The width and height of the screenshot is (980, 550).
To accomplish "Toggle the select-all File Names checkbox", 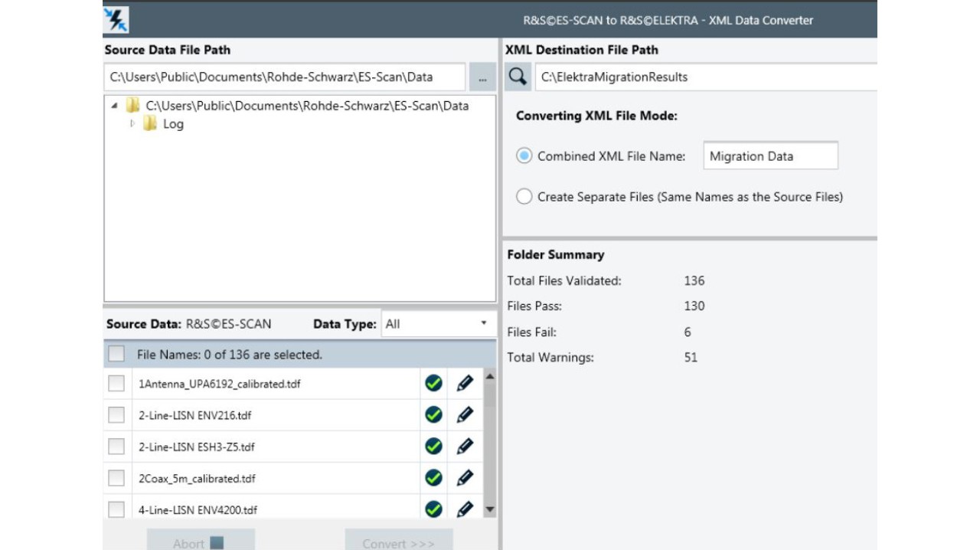I will (116, 354).
